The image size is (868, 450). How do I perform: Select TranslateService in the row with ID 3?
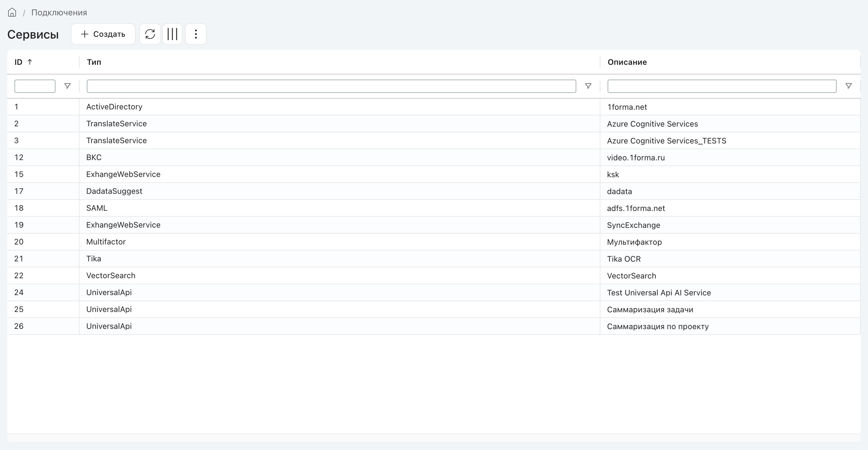(339, 140)
